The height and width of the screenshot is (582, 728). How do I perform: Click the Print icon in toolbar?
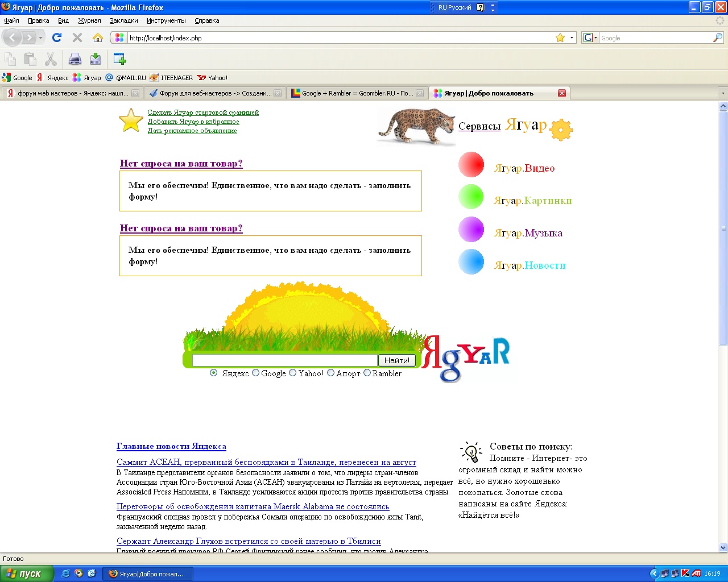pyautogui.click(x=75, y=59)
